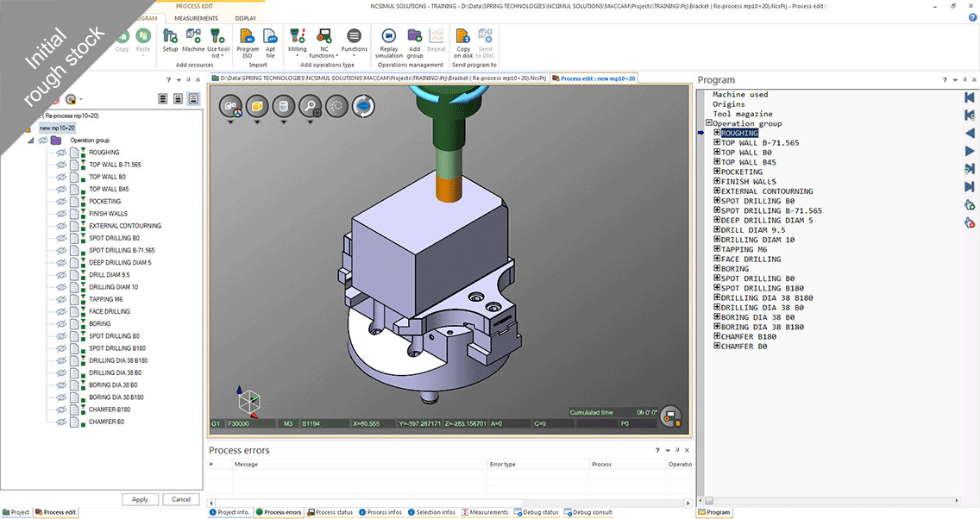Switch to the MEASUREMENTS ribbon tab
Image resolution: width=980 pixels, height=519 pixels.
point(196,18)
